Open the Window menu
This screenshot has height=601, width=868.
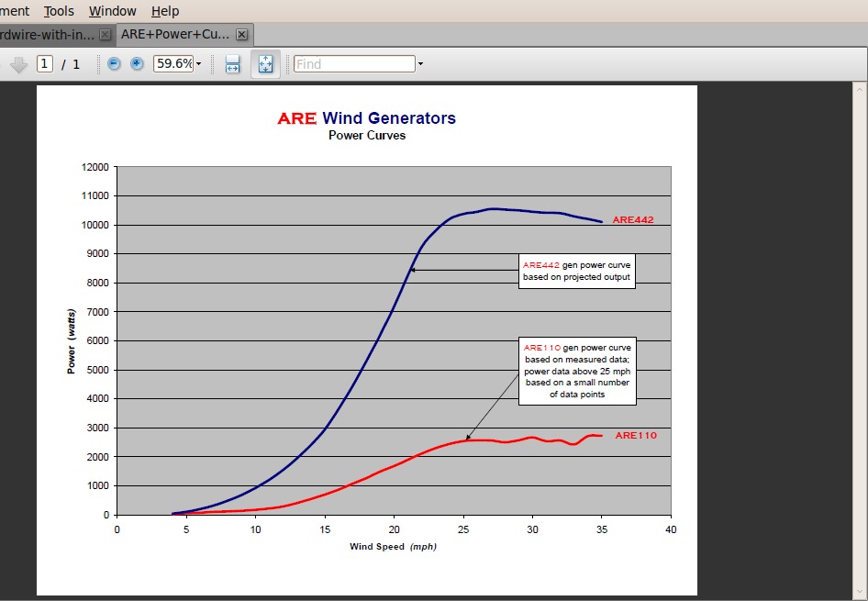coord(112,11)
